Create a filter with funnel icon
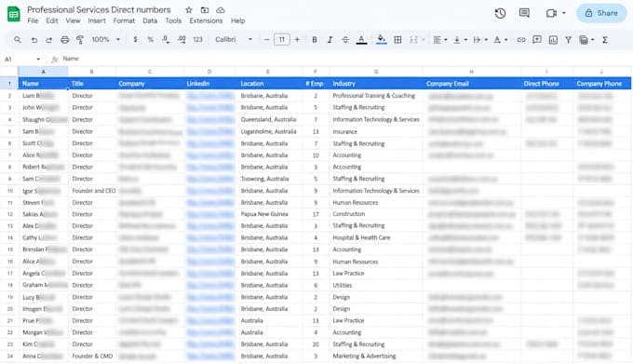633x364 pixels. pyautogui.click(x=569, y=39)
